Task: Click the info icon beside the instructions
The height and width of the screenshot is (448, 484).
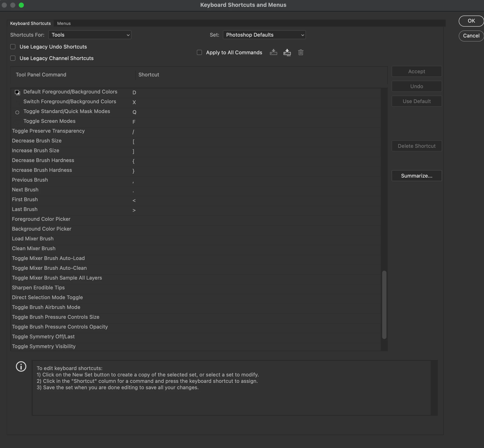Action: (x=21, y=366)
